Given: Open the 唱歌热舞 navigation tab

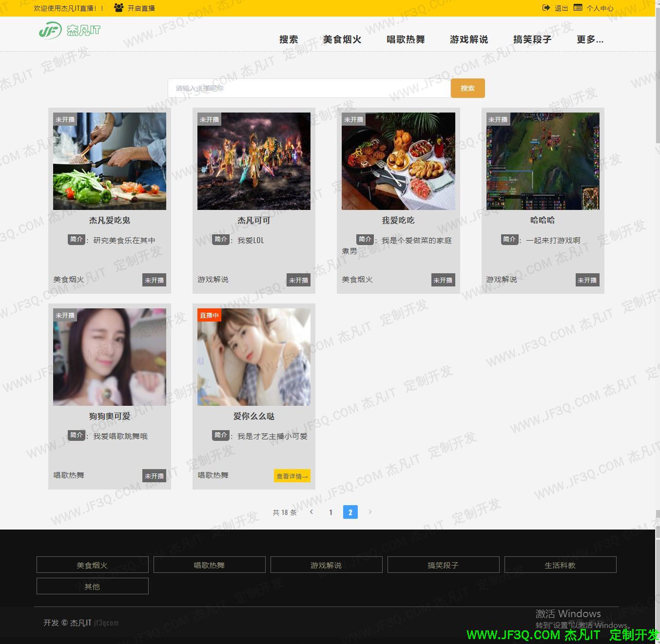Looking at the screenshot, I should (406, 39).
